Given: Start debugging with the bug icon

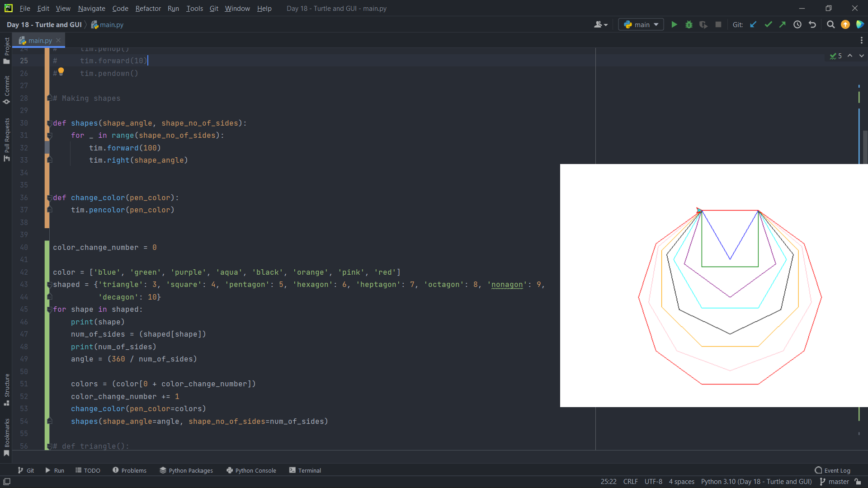Looking at the screenshot, I should [x=689, y=25].
